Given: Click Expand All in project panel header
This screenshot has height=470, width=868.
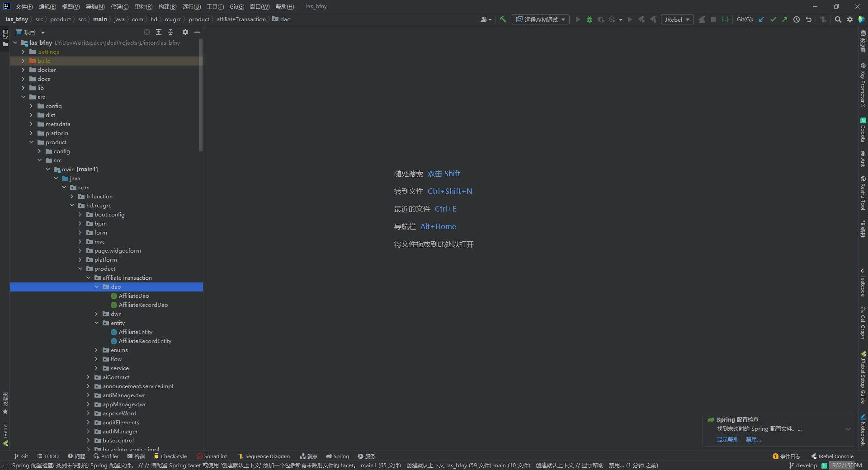Looking at the screenshot, I should point(159,32).
